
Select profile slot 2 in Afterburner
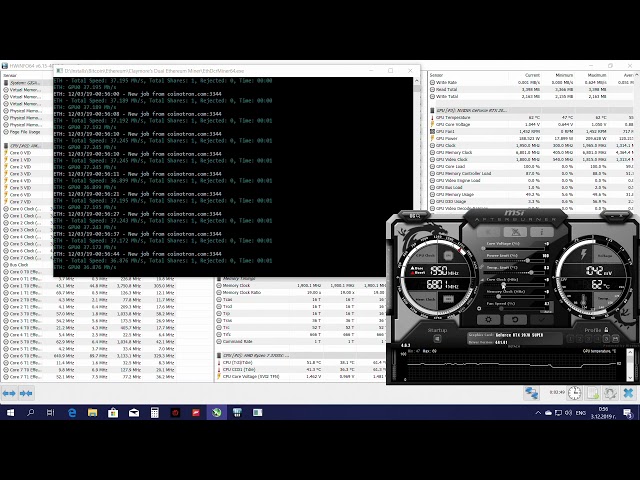coord(580,339)
